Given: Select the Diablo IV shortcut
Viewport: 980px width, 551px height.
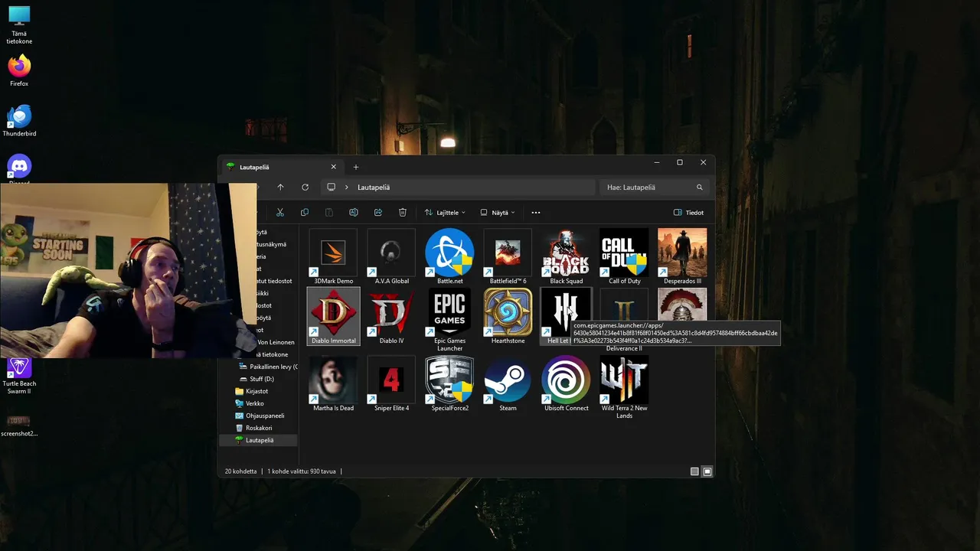Looking at the screenshot, I should click(391, 316).
